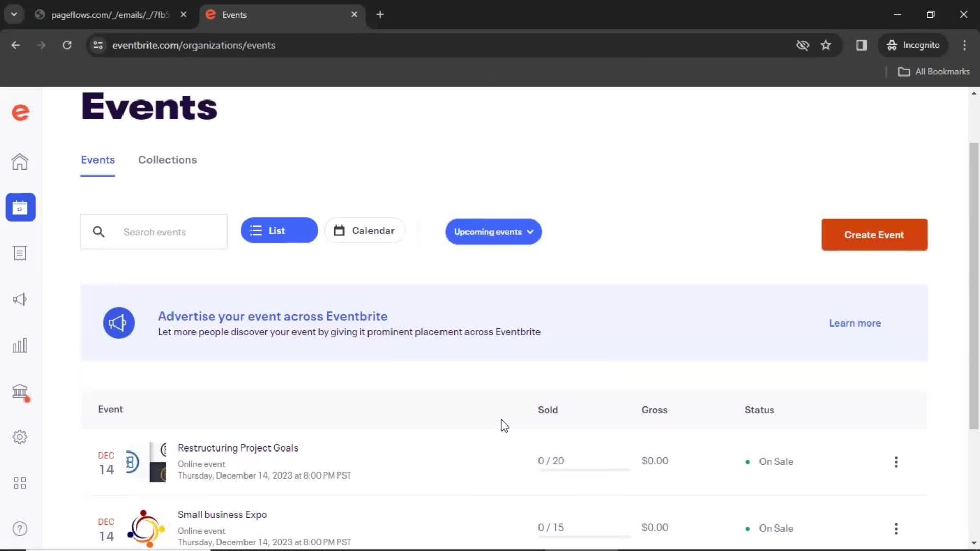Image resolution: width=980 pixels, height=551 pixels.
Task: Select the Events tab
Action: (x=97, y=160)
